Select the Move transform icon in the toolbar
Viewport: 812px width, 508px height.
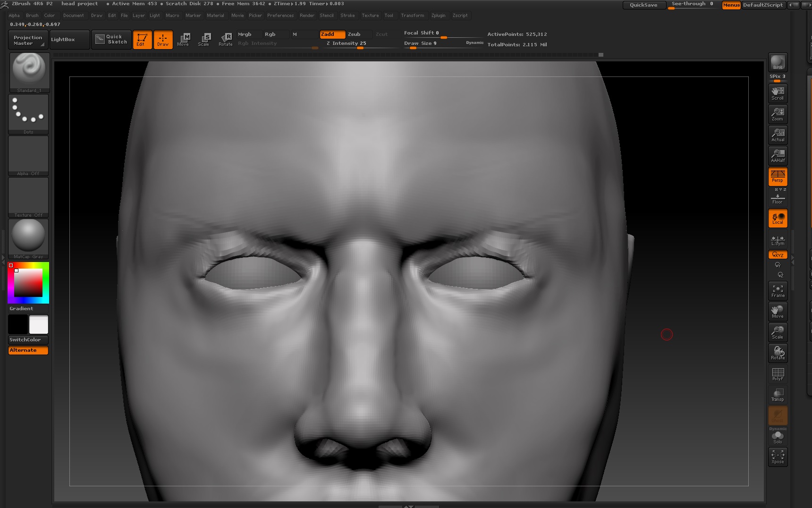tap(184, 40)
